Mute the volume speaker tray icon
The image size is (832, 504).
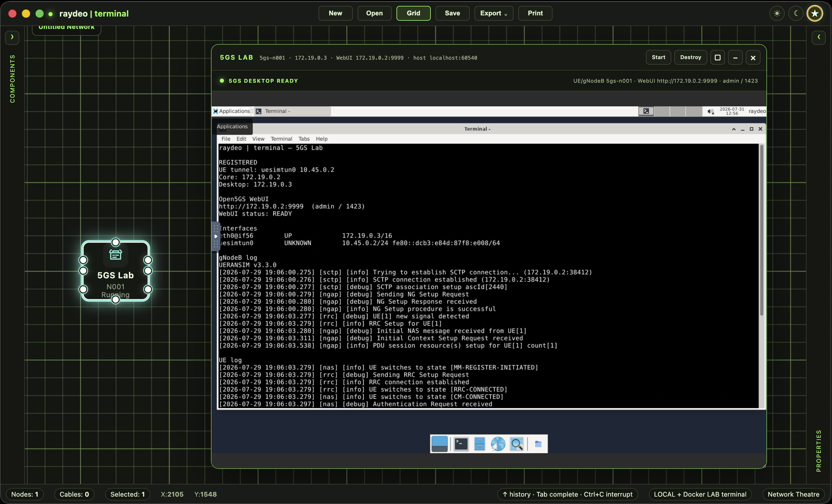711,111
